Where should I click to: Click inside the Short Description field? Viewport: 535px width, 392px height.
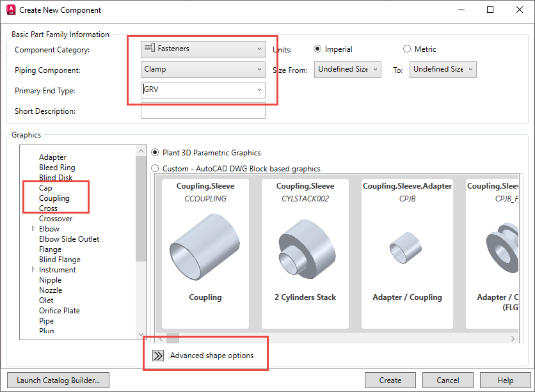[x=203, y=111]
